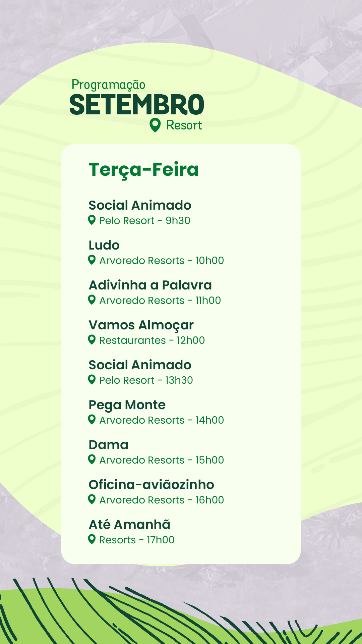Screen dimensions: 362x644
Task: Select the Vamos Almoçar activity title
Action: (141, 326)
